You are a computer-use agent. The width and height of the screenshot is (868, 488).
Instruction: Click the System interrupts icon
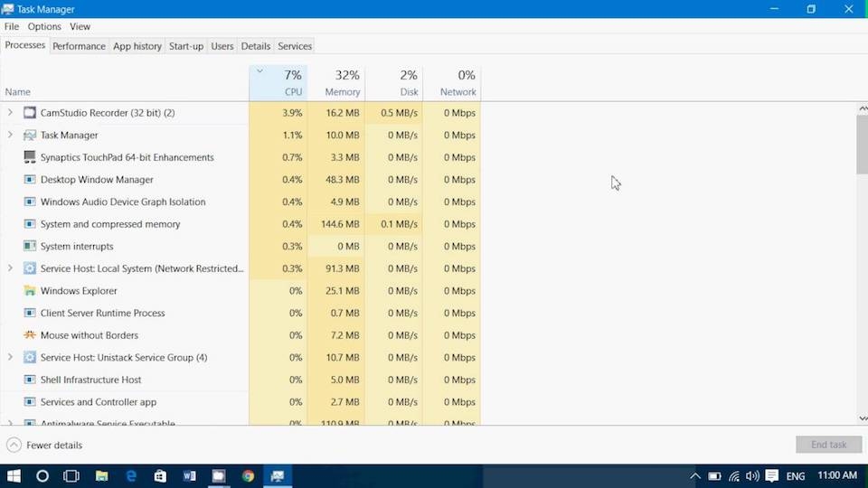click(30, 246)
